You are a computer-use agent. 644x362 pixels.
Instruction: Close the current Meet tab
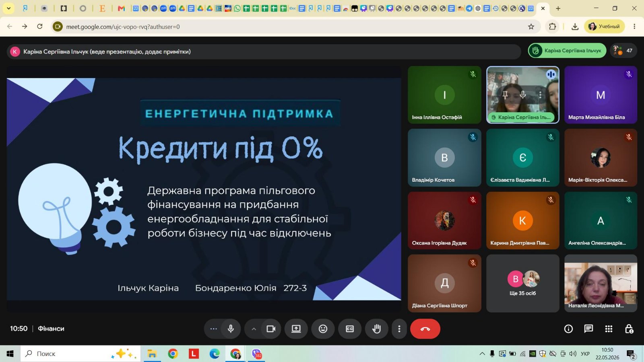tap(543, 8)
